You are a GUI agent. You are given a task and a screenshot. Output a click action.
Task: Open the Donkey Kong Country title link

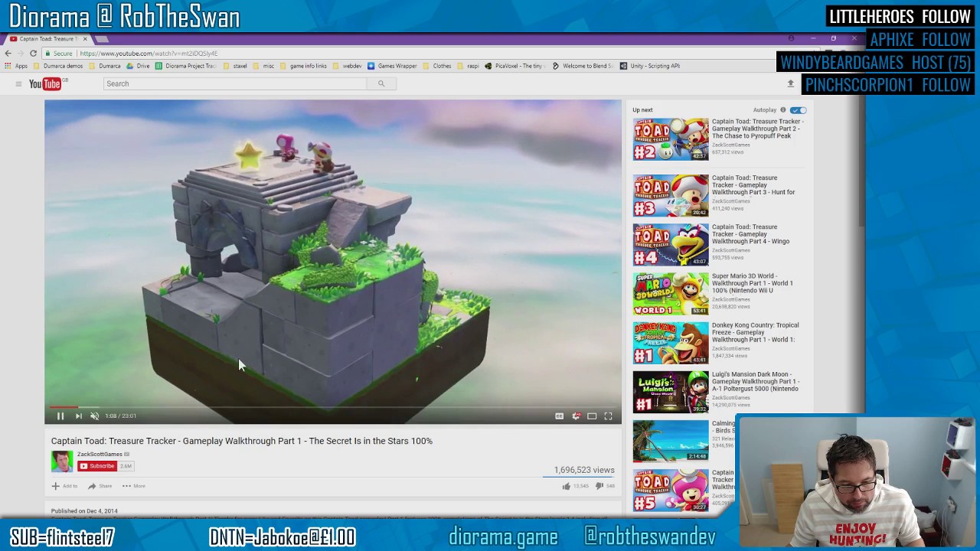755,332
